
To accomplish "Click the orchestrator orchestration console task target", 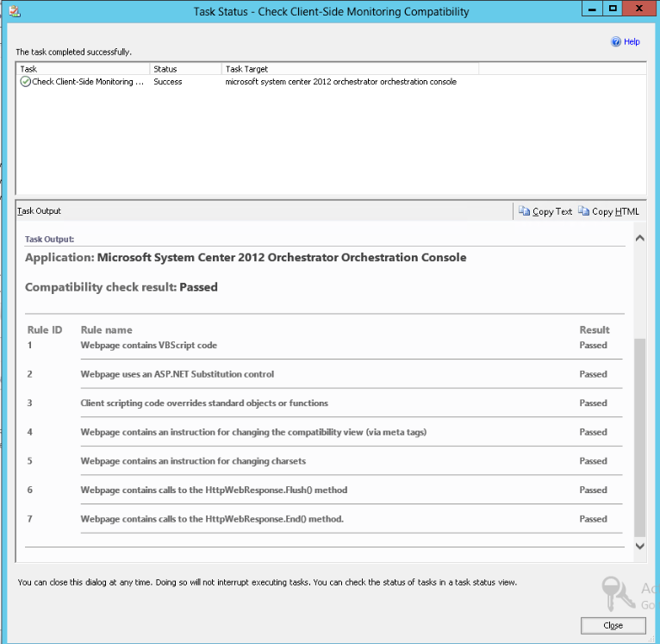I will [x=340, y=82].
